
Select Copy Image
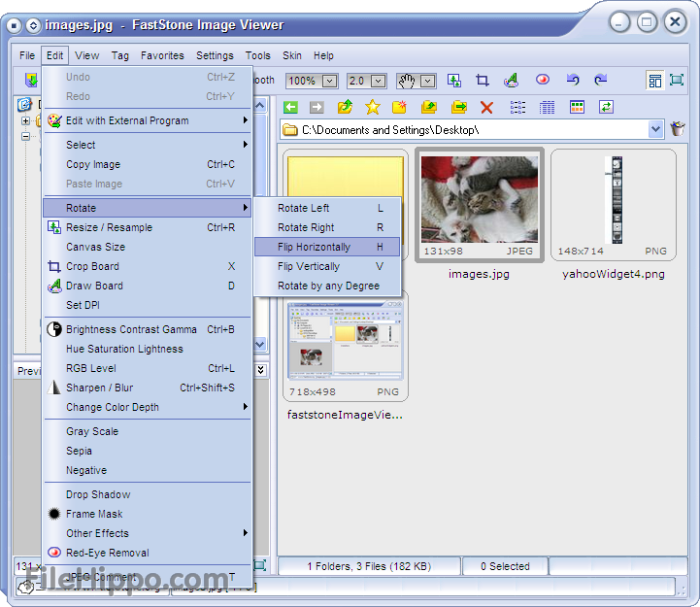[x=148, y=164]
